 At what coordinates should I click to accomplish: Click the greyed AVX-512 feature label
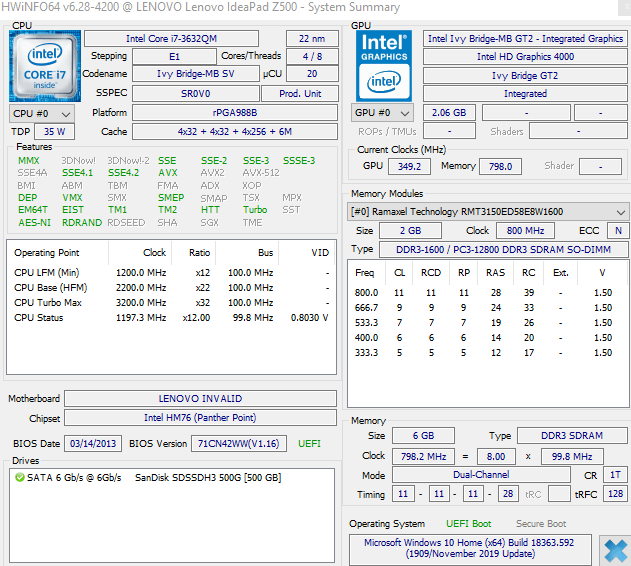261,173
